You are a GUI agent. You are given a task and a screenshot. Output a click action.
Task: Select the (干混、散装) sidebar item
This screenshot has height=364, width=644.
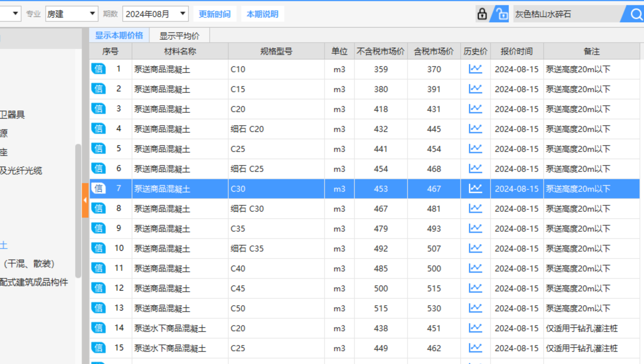pos(29,263)
